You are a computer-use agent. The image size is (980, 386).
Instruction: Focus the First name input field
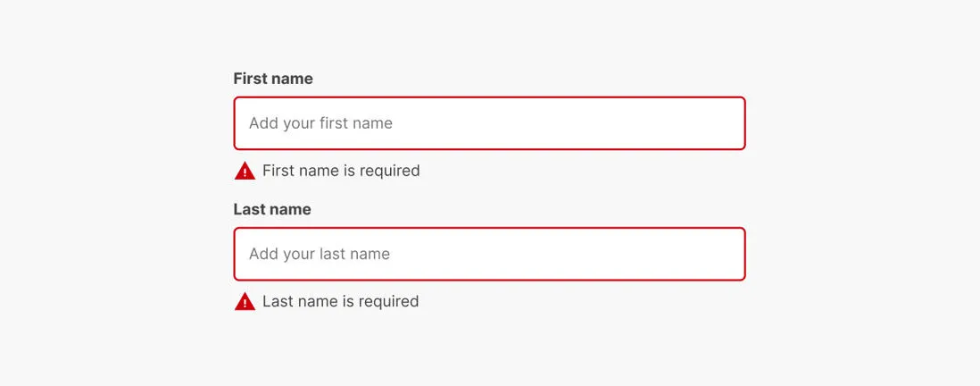coord(489,123)
